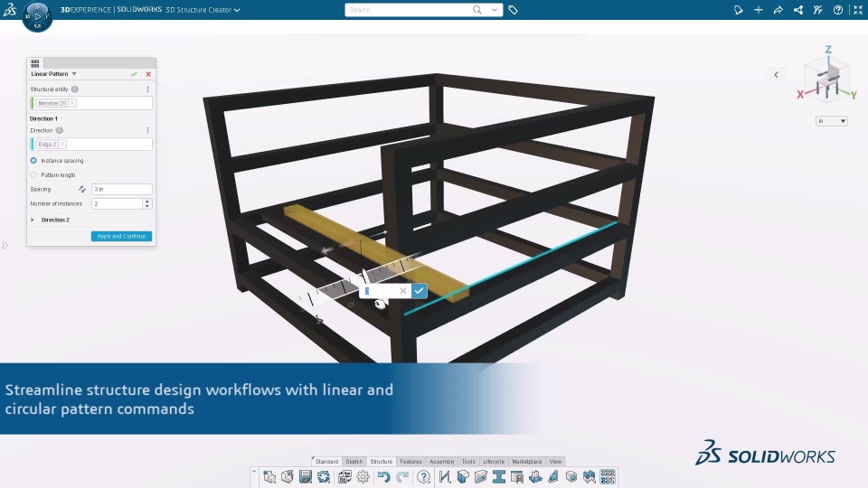
Task: Remove Member.20 from Structural entity
Action: tap(72, 103)
